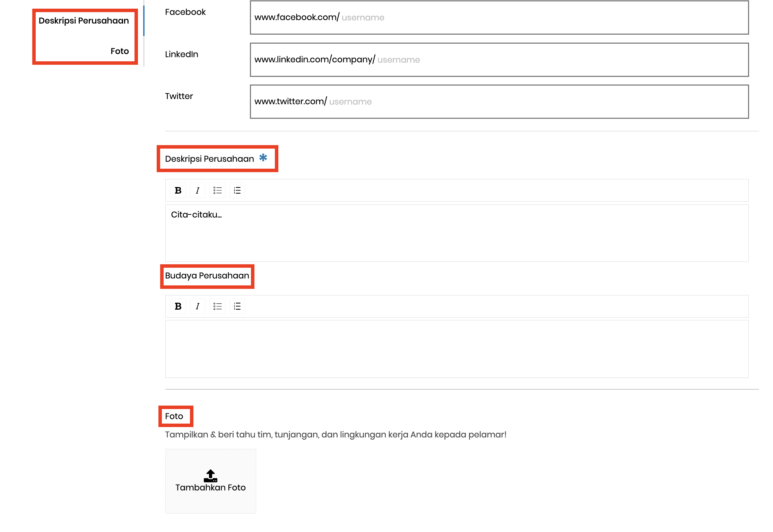Toggle bold in the Budaya Perusahaan editor
Viewport: 773px width, 532px height.
(178, 306)
